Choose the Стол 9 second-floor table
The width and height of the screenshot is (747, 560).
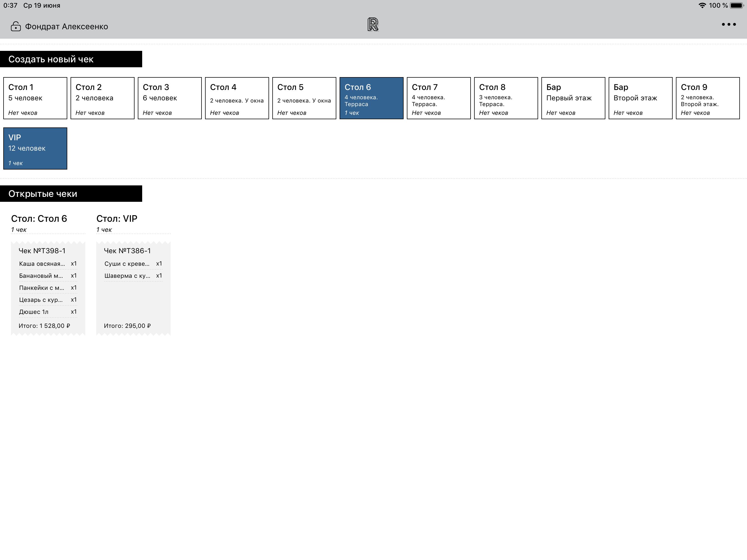[707, 98]
